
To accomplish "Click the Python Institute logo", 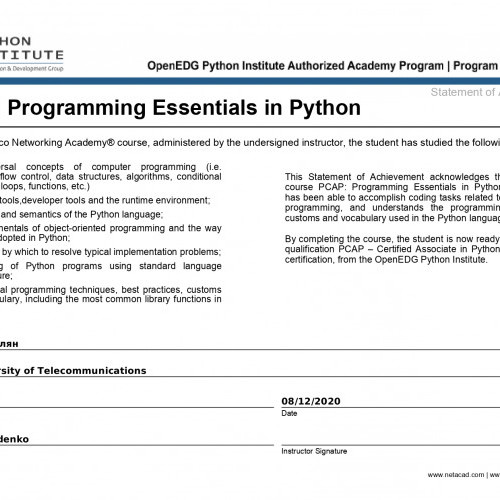I will [x=32, y=54].
